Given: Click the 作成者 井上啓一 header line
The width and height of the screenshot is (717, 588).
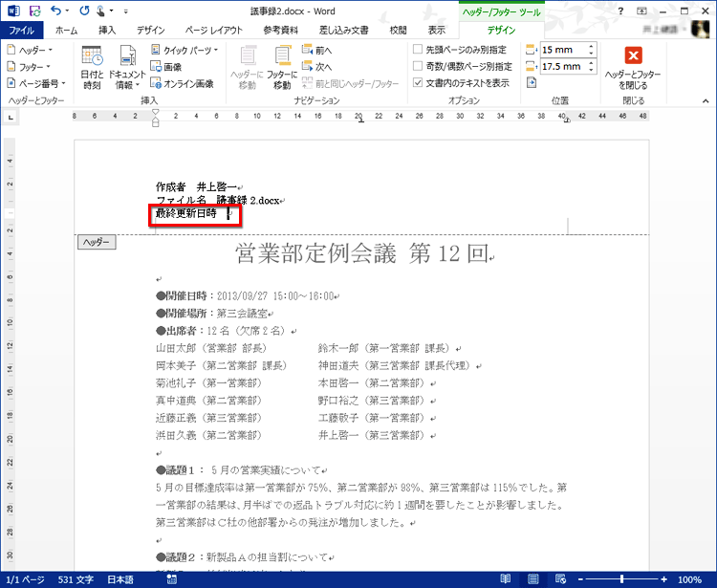Looking at the screenshot, I should click(199, 186).
